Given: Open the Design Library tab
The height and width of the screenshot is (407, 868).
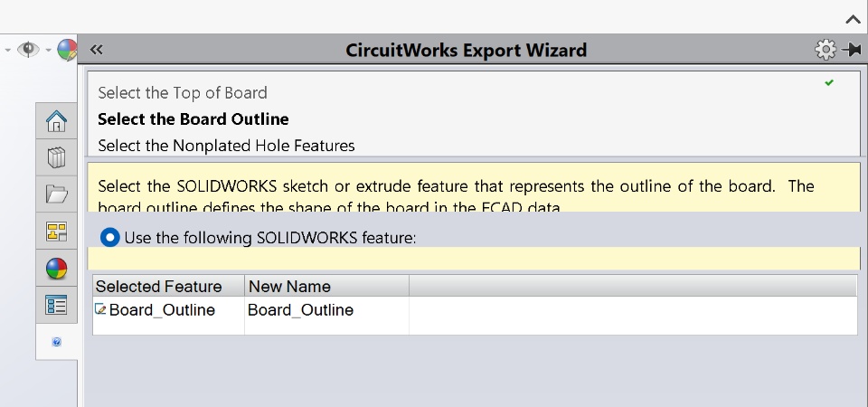Looking at the screenshot, I should tap(56, 157).
